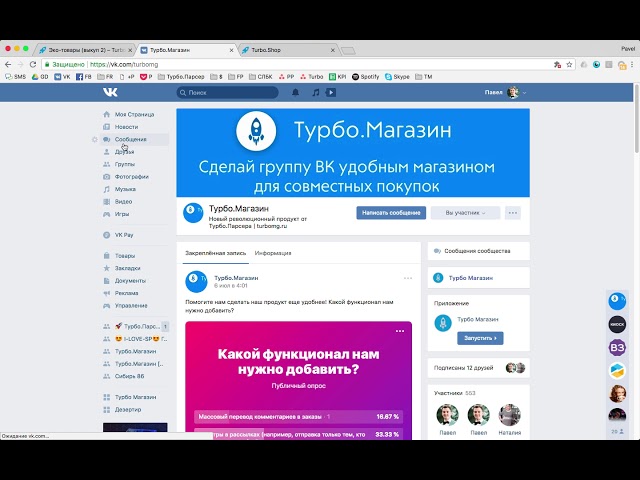The height and width of the screenshot is (480, 640).
Task: Click the browser address bar
Action: click(298, 64)
